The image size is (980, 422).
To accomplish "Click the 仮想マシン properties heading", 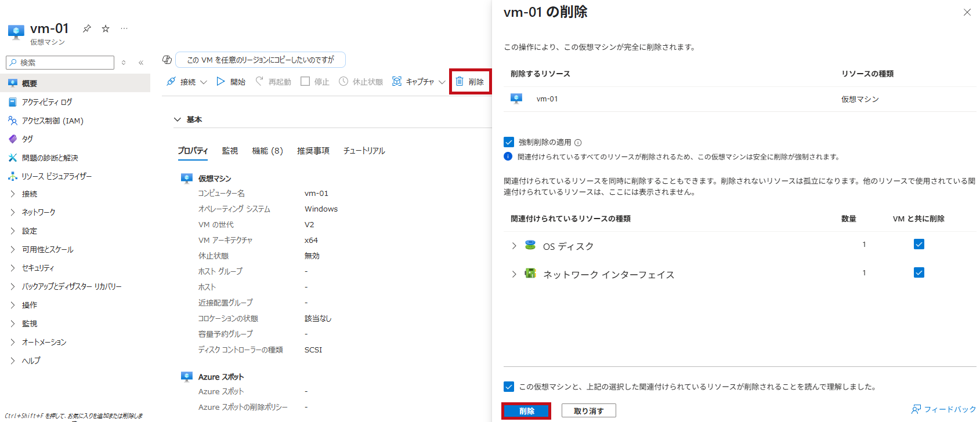I will pos(215,179).
